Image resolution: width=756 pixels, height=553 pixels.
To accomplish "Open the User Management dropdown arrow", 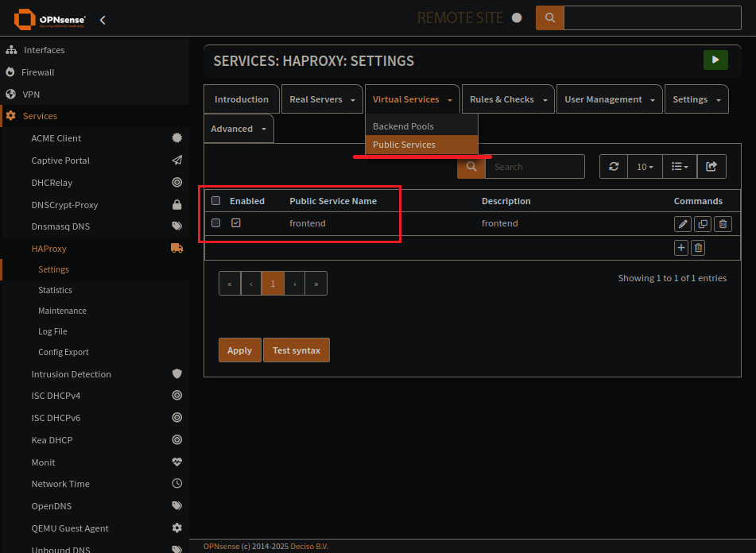I will click(x=653, y=100).
